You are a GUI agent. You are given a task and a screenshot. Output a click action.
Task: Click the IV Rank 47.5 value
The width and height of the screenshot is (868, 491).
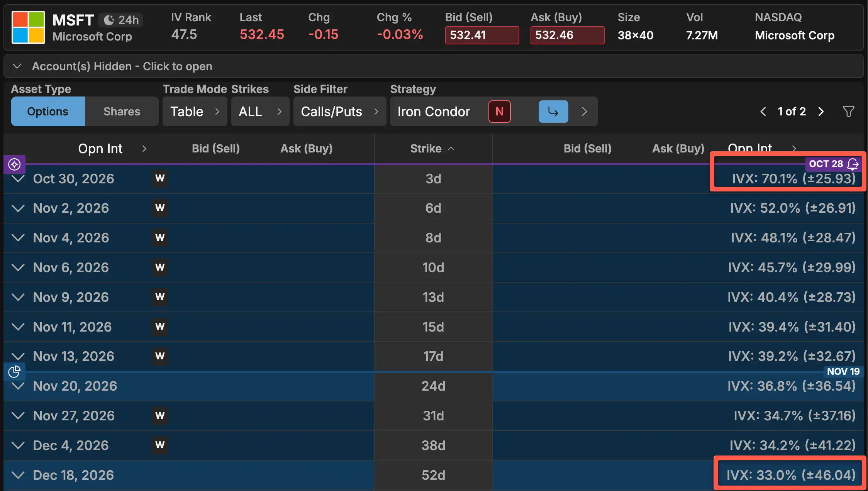point(184,35)
